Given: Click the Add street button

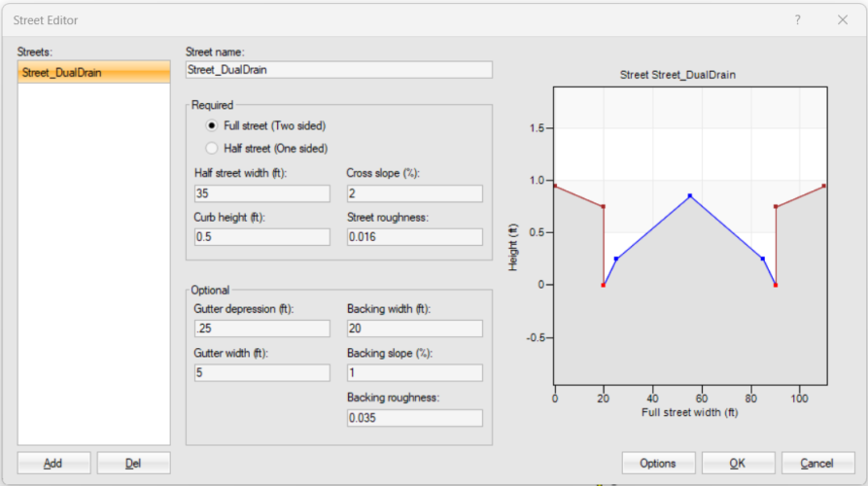Looking at the screenshot, I should [x=53, y=464].
